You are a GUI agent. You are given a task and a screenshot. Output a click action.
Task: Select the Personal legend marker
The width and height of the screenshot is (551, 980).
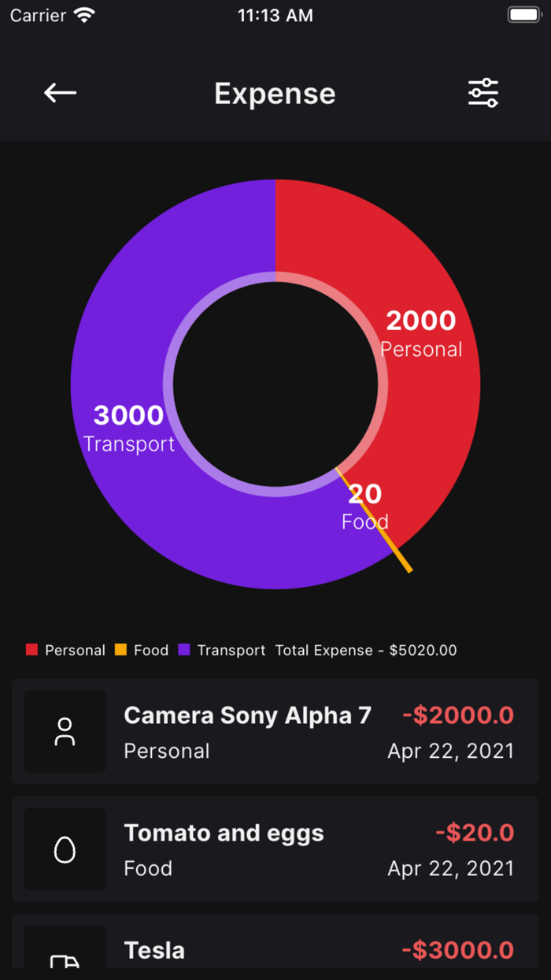(31, 650)
